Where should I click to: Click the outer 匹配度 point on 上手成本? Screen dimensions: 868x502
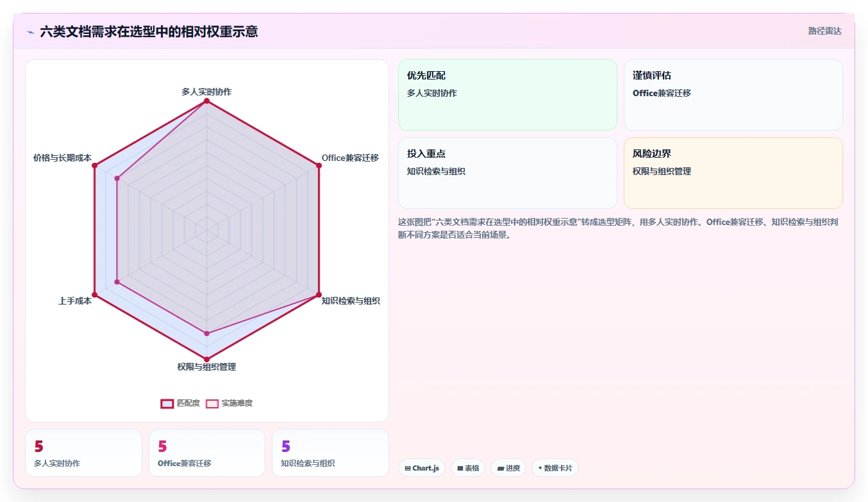(94, 295)
